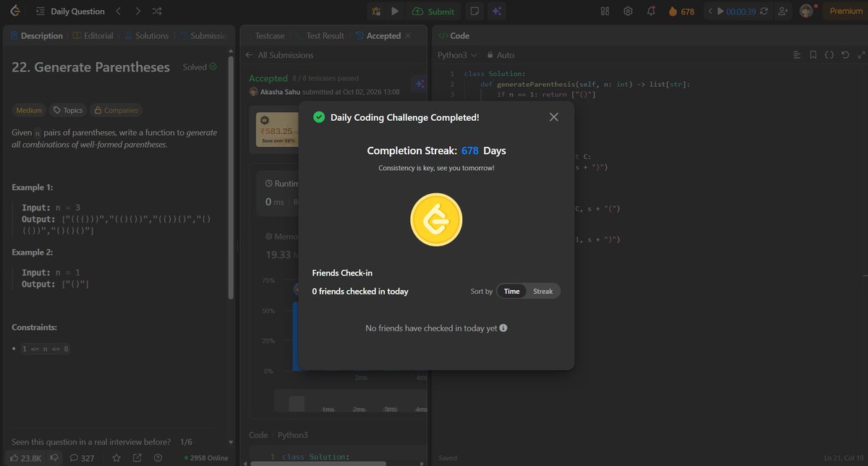Switch to the Test Result tab
This screenshot has width=868, height=466.
tap(319, 35)
